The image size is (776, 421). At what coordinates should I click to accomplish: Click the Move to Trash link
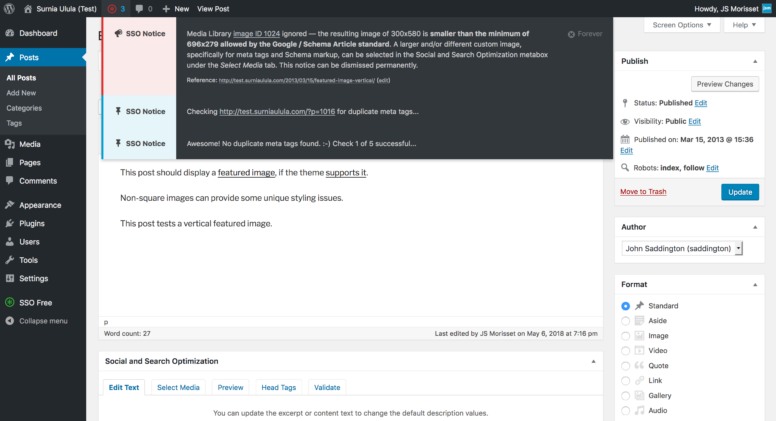tap(643, 191)
